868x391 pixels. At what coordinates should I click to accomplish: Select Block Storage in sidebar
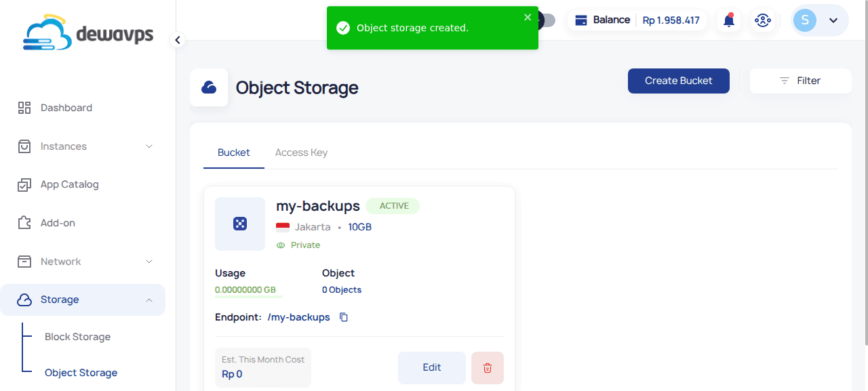[77, 337]
